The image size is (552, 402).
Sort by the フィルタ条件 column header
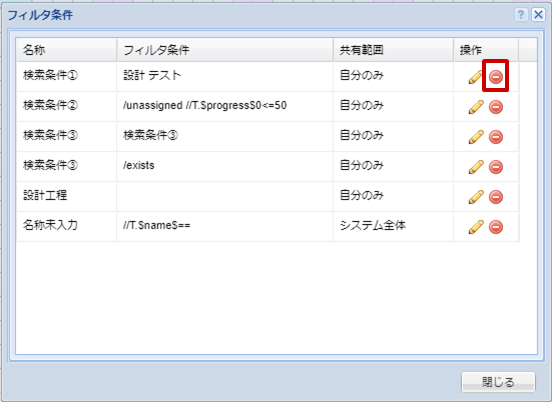225,50
